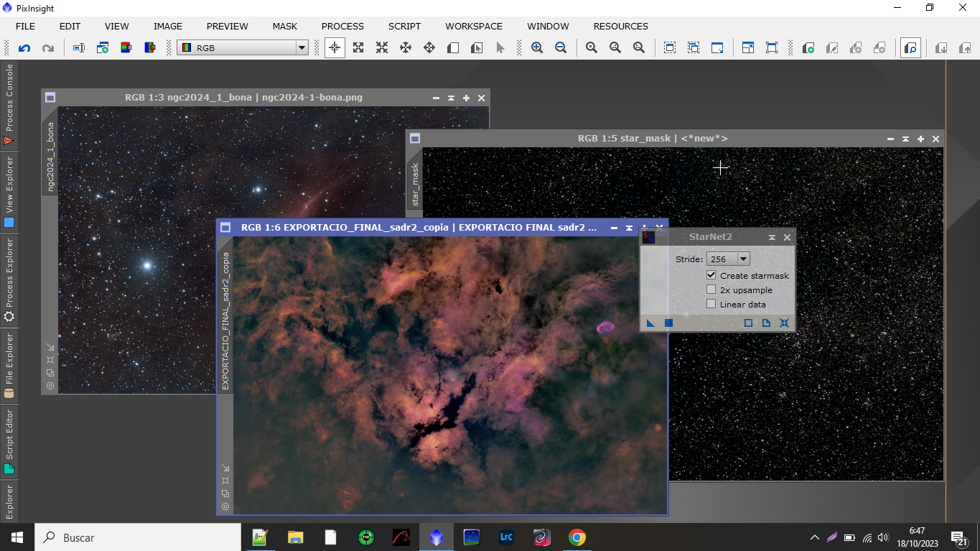Viewport: 980px width, 551px height.
Task: Open the IMAGE menu
Action: pos(168,26)
